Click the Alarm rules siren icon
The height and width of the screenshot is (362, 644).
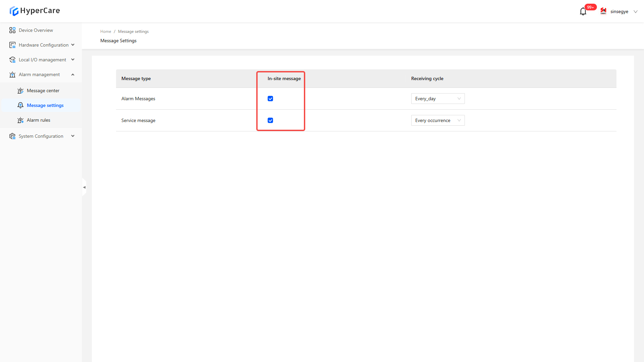pos(20,120)
